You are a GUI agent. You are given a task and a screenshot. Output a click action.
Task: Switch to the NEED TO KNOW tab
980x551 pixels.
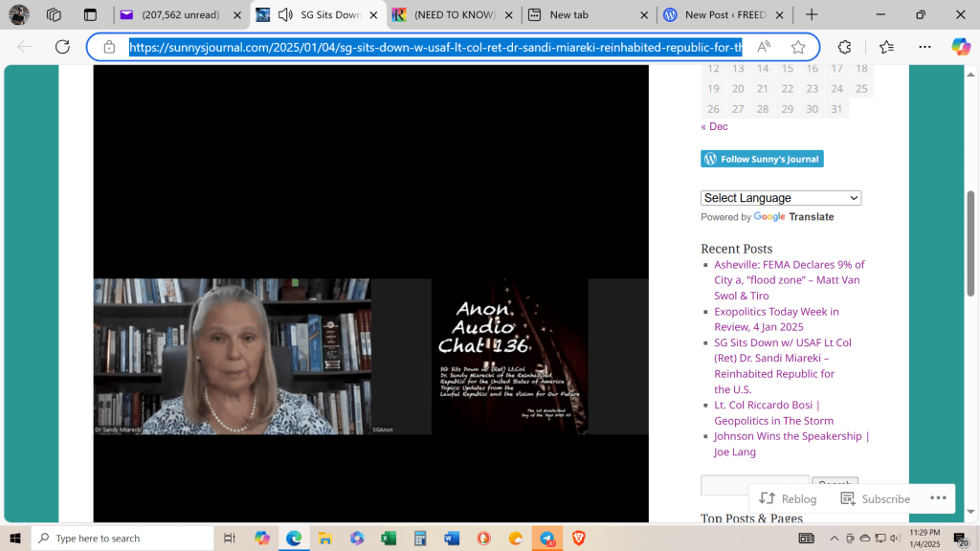454,15
